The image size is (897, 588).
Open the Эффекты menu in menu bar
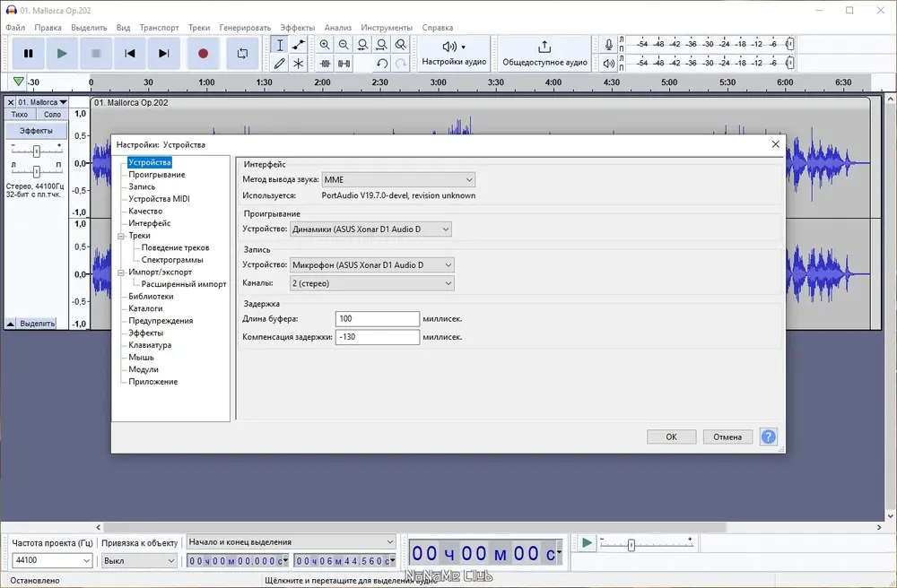coord(298,28)
